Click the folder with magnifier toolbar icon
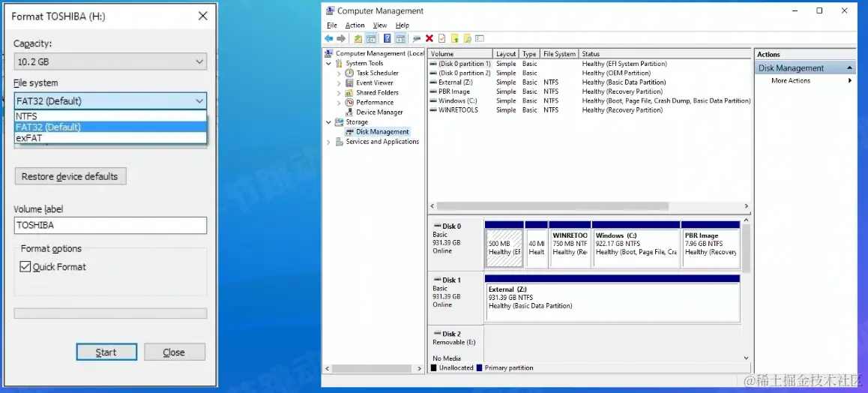 (467, 38)
